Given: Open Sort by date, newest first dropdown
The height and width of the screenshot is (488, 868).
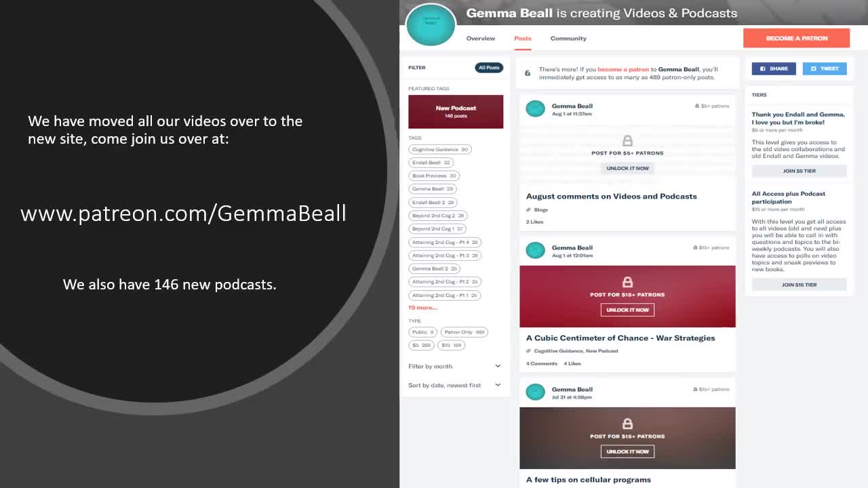Looking at the screenshot, I should (454, 385).
